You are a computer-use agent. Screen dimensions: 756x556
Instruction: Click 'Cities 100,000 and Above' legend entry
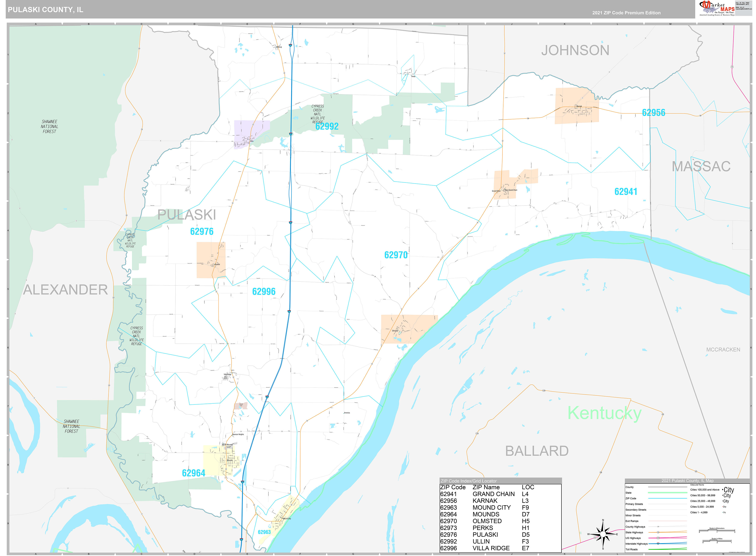click(704, 490)
